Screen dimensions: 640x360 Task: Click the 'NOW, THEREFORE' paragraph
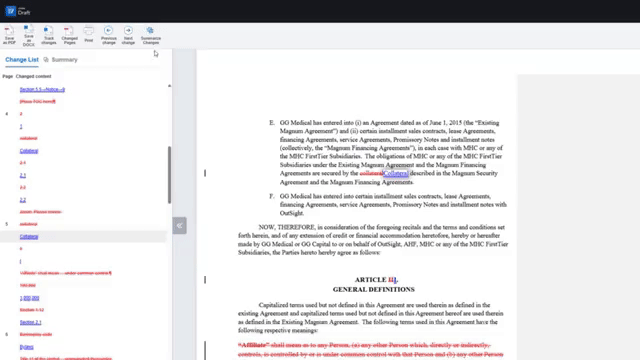pos(373,240)
